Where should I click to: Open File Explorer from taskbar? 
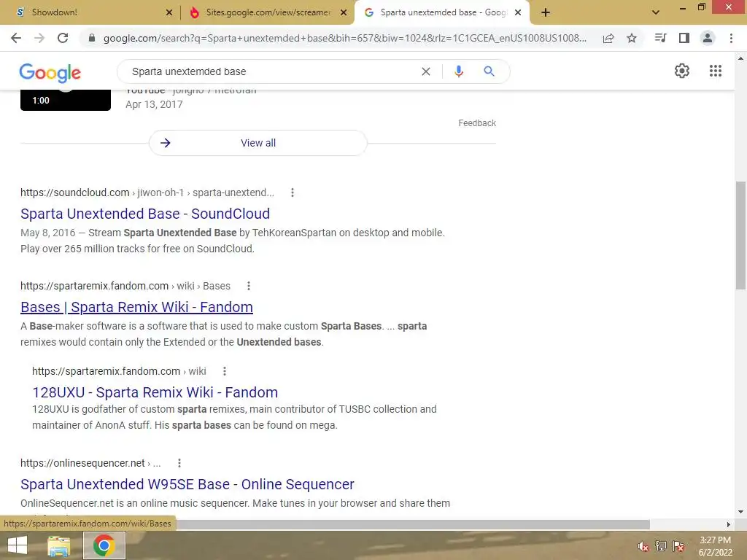[x=58, y=545]
